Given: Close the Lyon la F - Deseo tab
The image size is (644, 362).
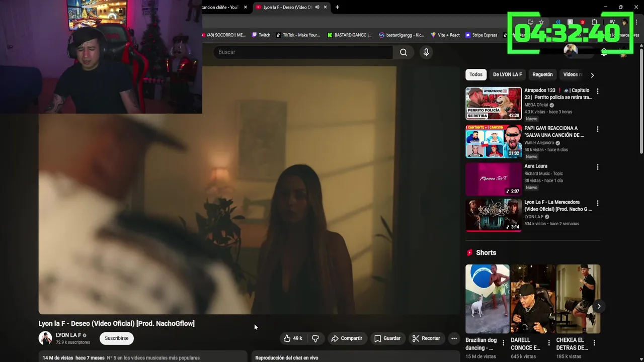Looking at the screenshot, I should click(x=326, y=7).
